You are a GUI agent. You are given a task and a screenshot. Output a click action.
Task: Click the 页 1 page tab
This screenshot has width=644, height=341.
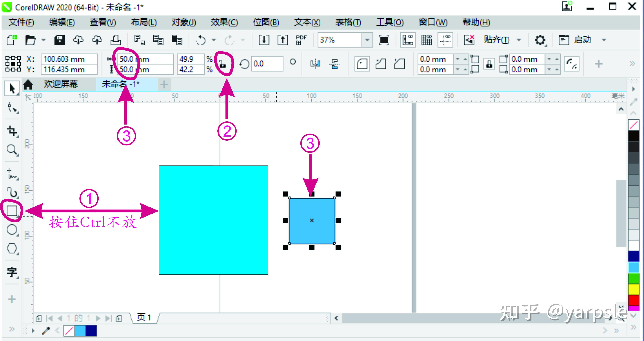point(144,317)
